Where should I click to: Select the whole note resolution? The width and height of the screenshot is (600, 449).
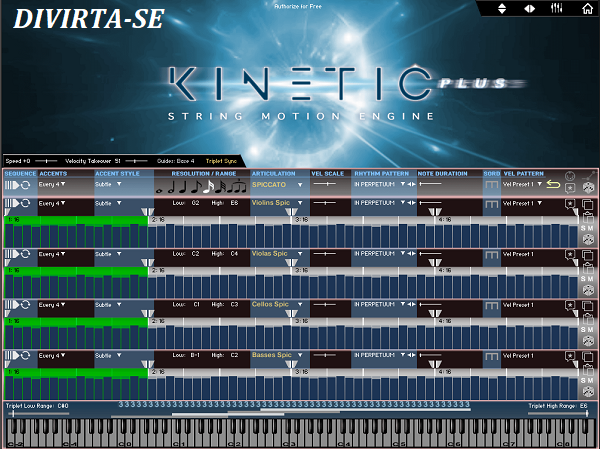click(x=159, y=190)
